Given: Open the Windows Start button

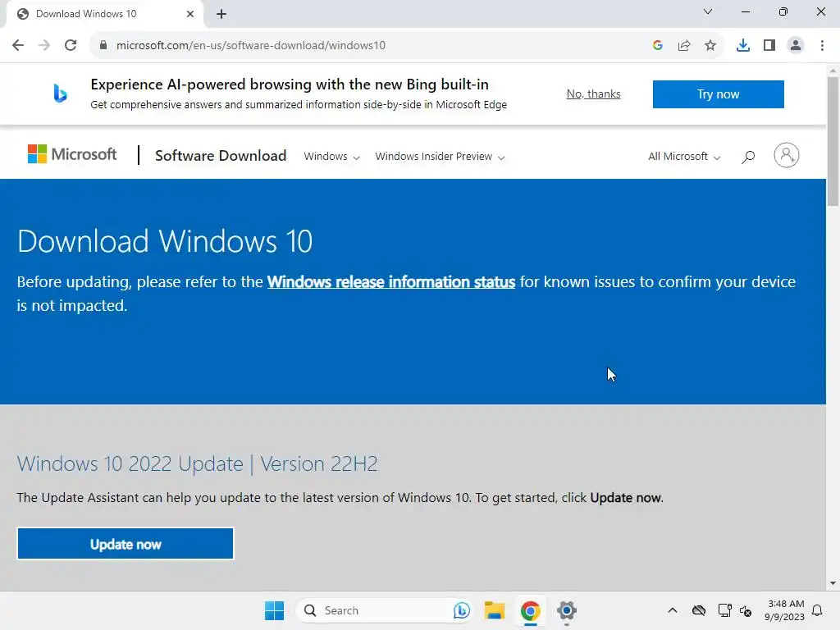Looking at the screenshot, I should [x=274, y=610].
